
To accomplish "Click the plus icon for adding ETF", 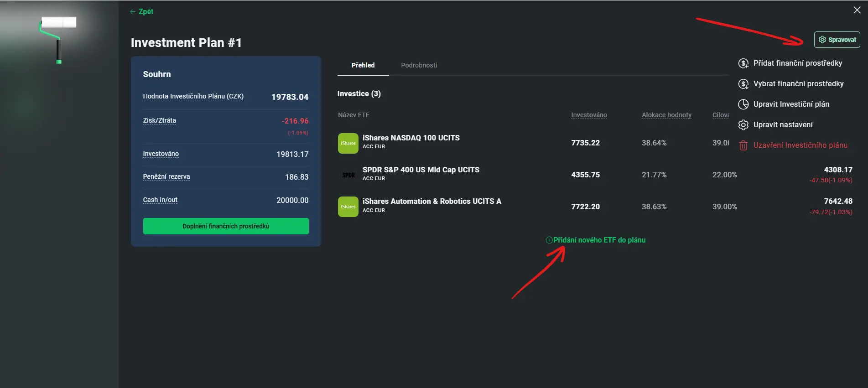I will [549, 240].
